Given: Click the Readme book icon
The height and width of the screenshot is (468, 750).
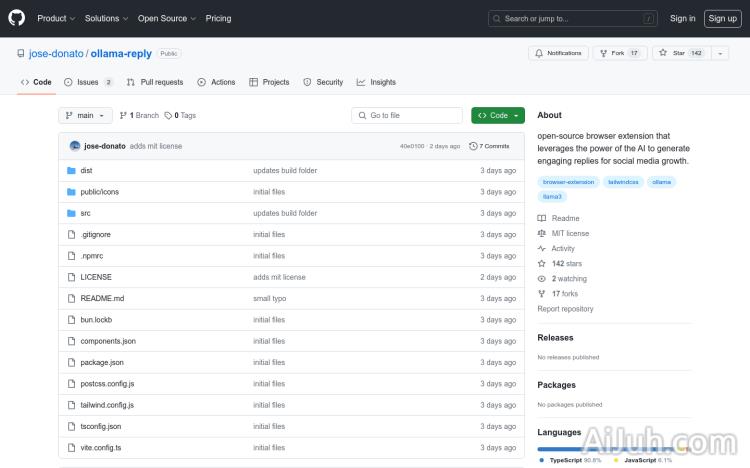Looking at the screenshot, I should (542, 218).
